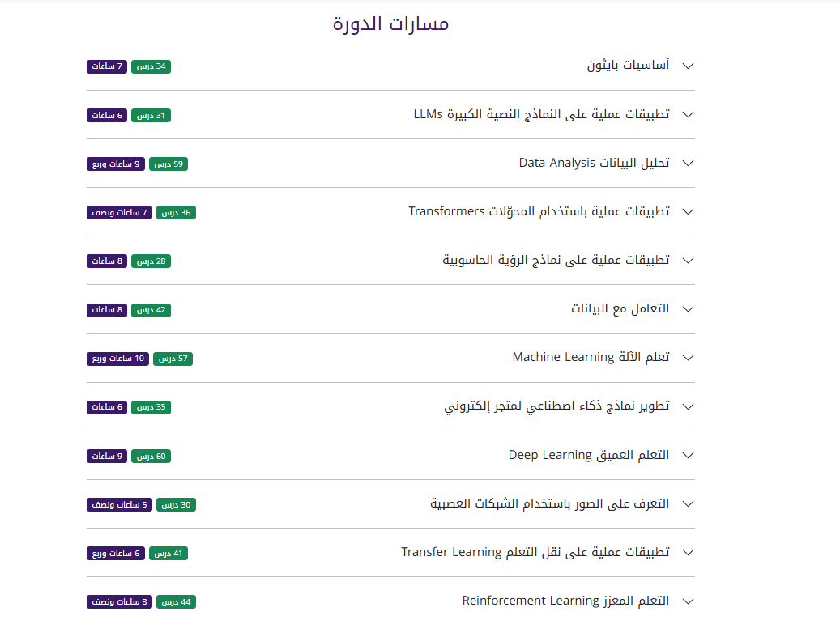The width and height of the screenshot is (840, 633).
Task: Click the Machine Learning chevron icon
Action: click(689, 358)
